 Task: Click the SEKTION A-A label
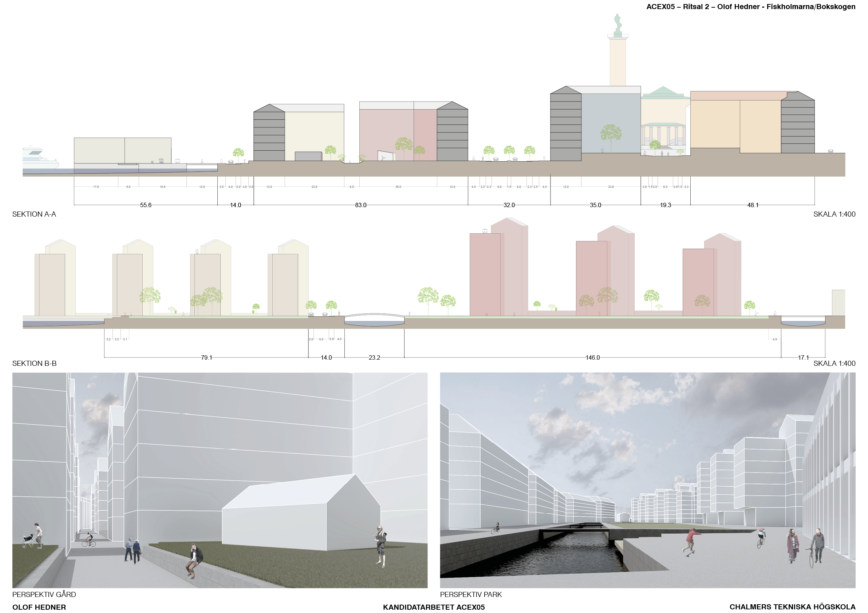pos(34,214)
